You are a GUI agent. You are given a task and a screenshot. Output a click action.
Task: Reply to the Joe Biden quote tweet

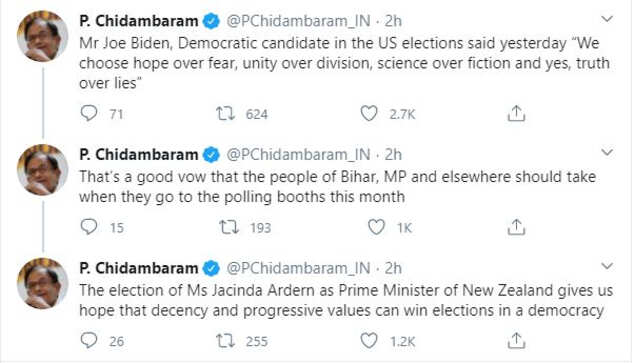tap(89, 113)
